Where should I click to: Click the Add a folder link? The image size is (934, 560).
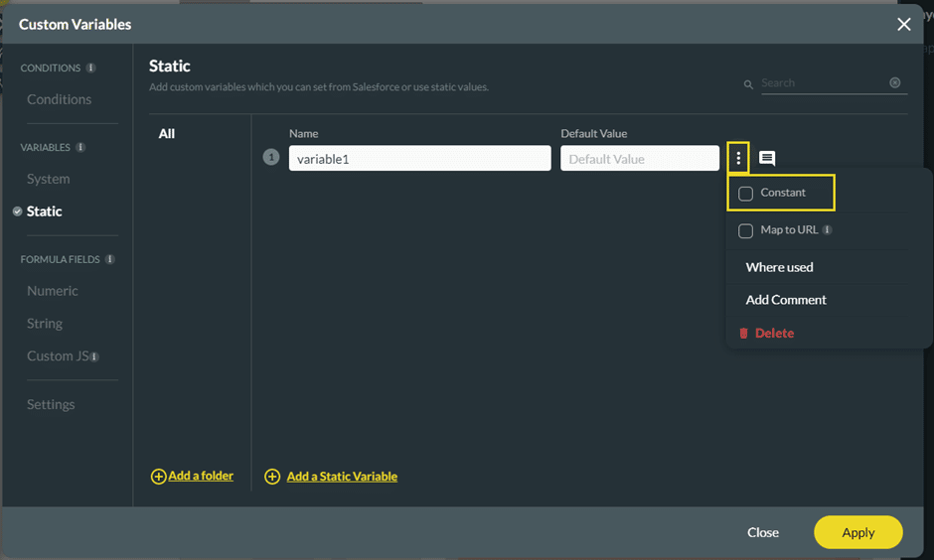200,477
